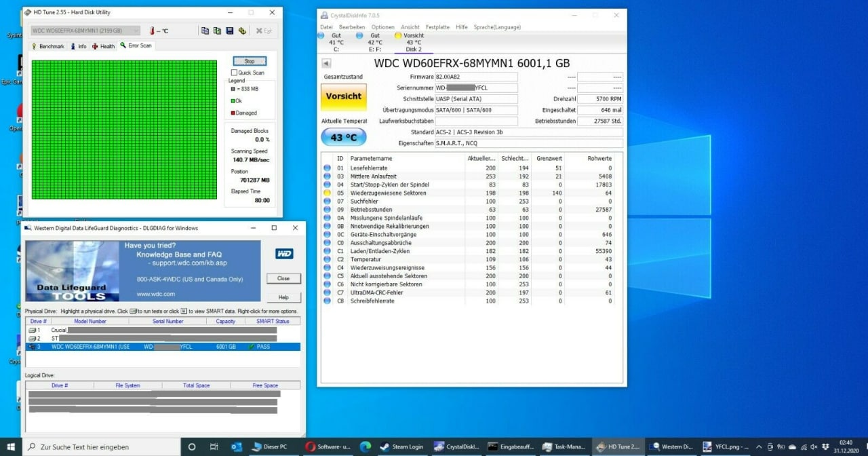
Task: Select E: F: drive Gut 42 °C tab
Action: click(375, 42)
